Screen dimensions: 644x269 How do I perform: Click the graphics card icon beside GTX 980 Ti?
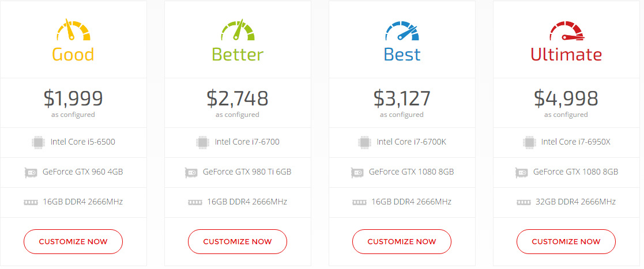point(191,172)
